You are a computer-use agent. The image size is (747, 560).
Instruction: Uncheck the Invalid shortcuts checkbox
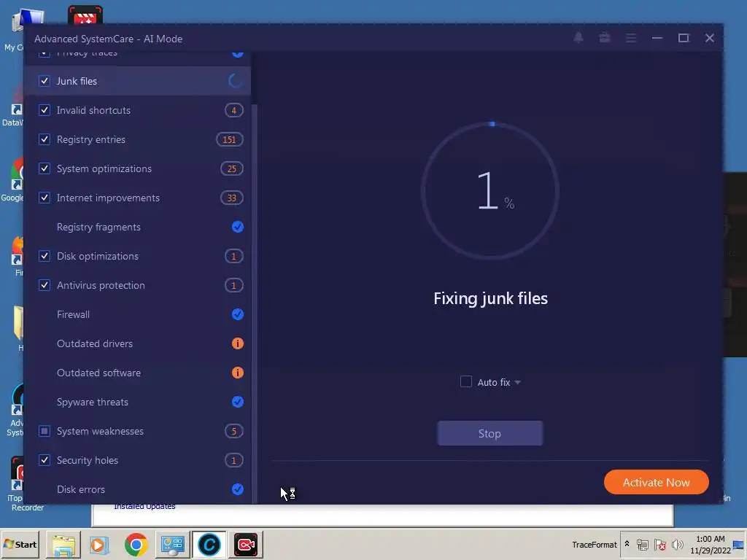[44, 110]
